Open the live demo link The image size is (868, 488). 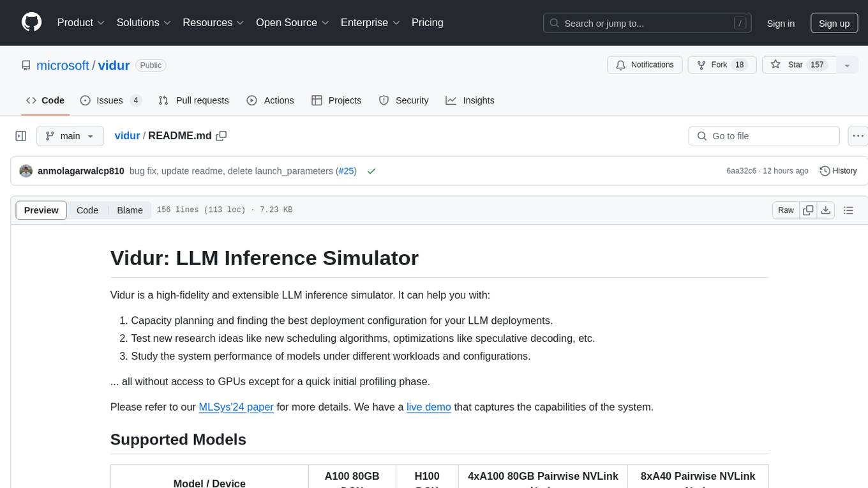tap(429, 407)
